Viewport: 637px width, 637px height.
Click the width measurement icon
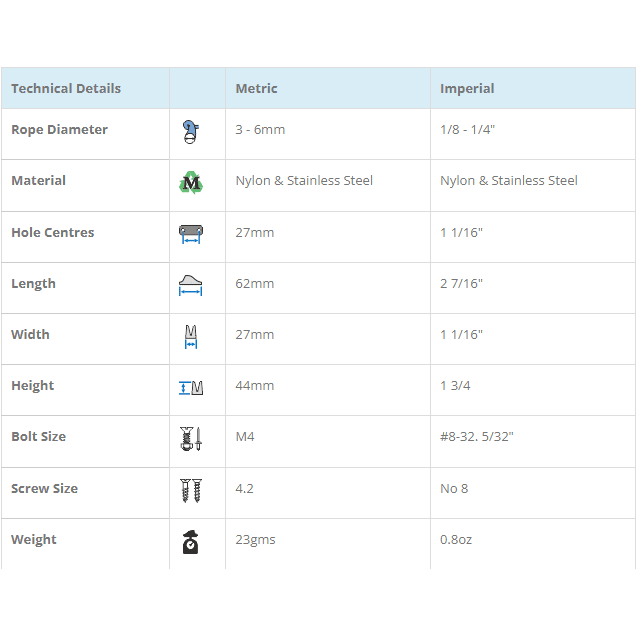pyautogui.click(x=191, y=336)
